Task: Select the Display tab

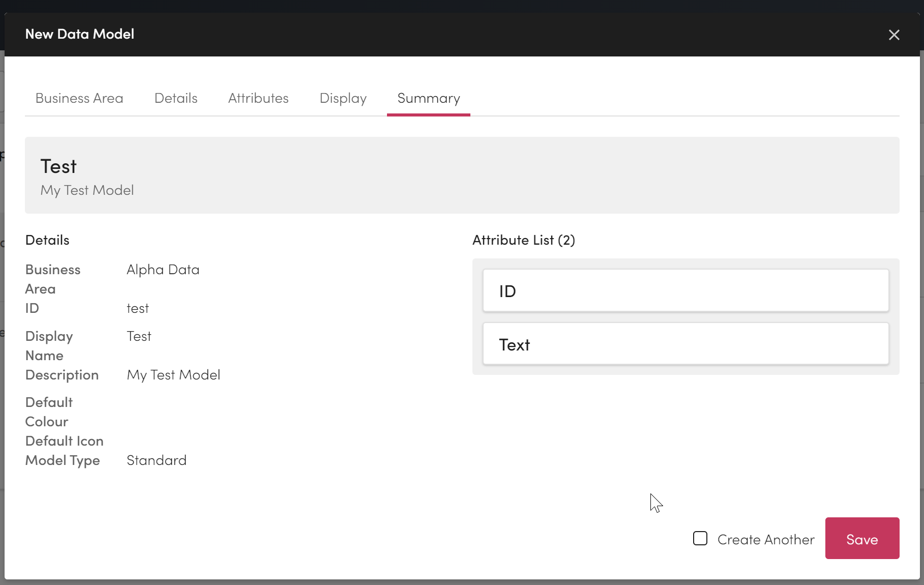Action: pos(343,98)
